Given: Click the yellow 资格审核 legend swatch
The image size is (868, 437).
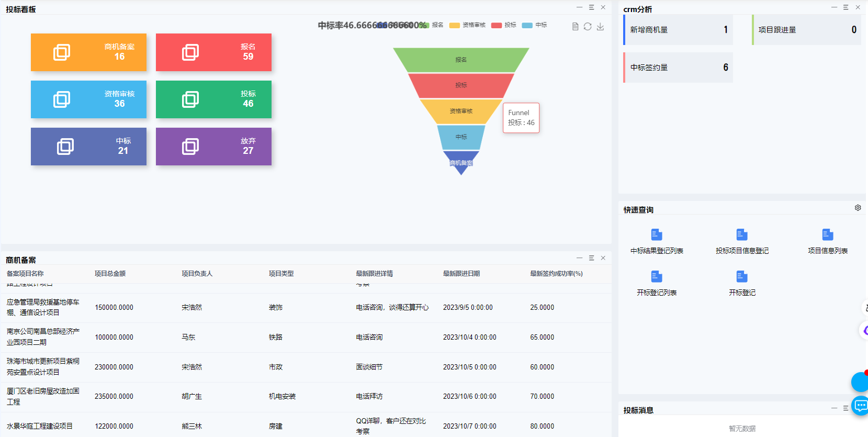Looking at the screenshot, I should pos(454,25).
